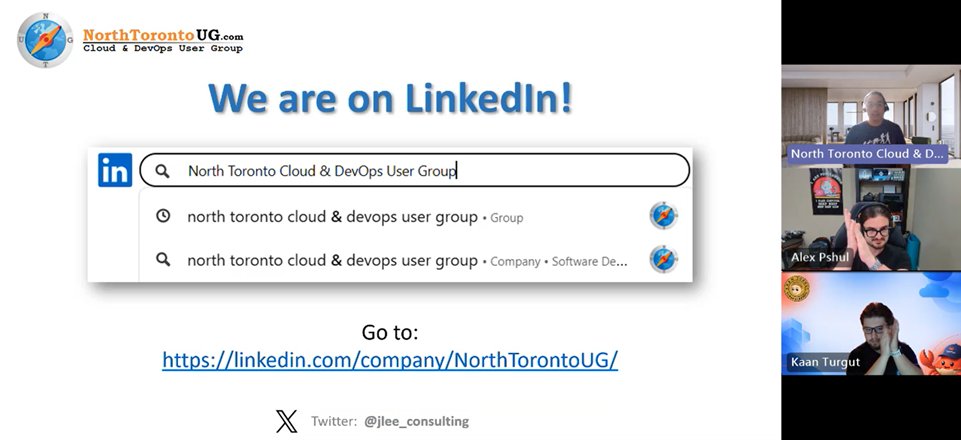Select the Company Software De... suggestion

[416, 260]
